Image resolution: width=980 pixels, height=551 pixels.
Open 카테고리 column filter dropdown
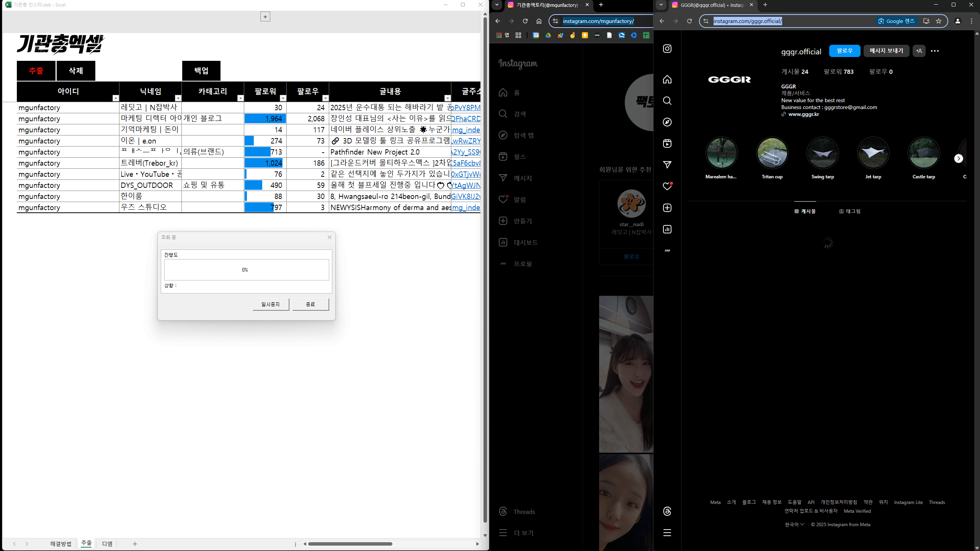(240, 98)
